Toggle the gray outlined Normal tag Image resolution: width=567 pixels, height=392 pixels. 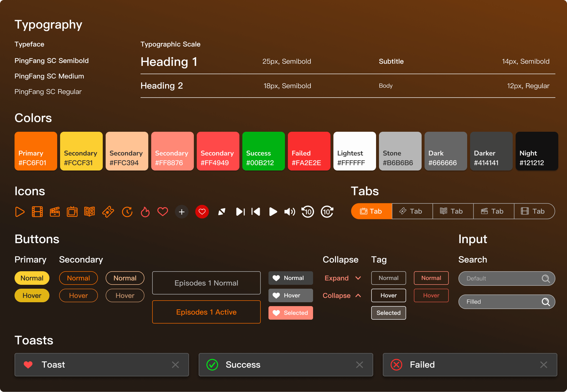(389, 278)
